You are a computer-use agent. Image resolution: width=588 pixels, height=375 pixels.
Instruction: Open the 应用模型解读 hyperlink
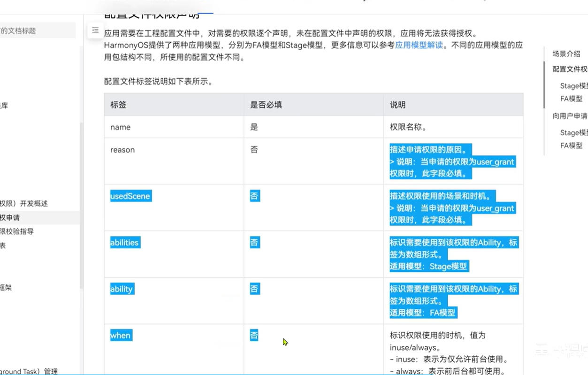[419, 46]
